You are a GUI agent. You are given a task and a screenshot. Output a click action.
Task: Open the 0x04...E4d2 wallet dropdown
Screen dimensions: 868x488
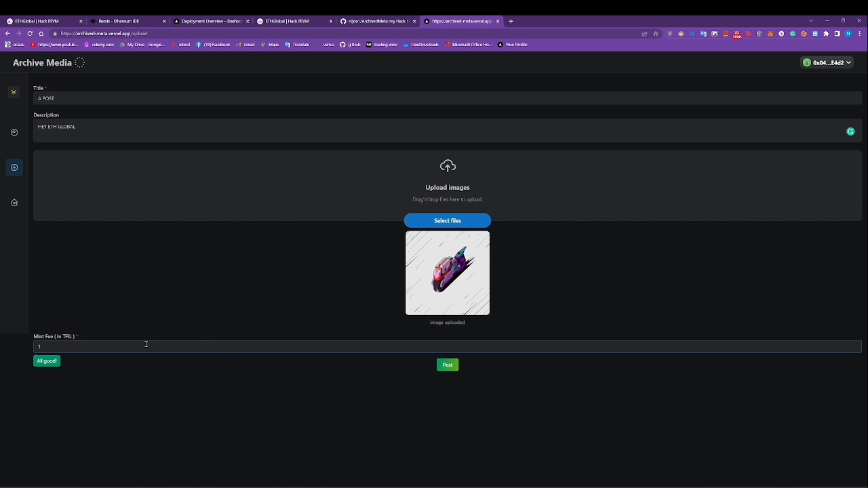tap(827, 62)
